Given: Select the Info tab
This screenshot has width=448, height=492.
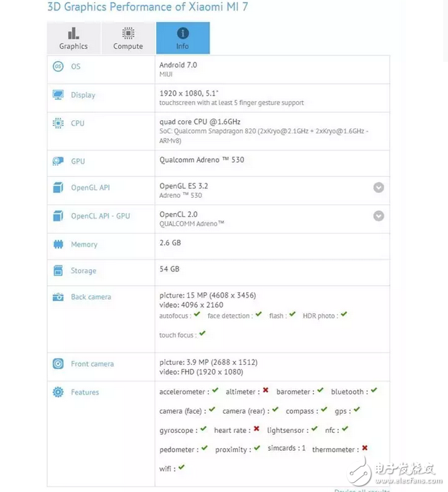Looking at the screenshot, I should tap(183, 38).
